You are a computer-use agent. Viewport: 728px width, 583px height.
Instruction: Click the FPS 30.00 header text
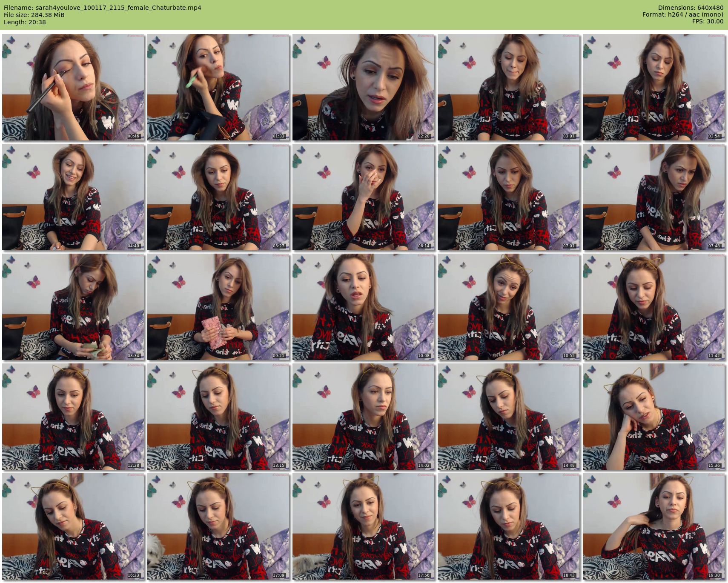708,21
